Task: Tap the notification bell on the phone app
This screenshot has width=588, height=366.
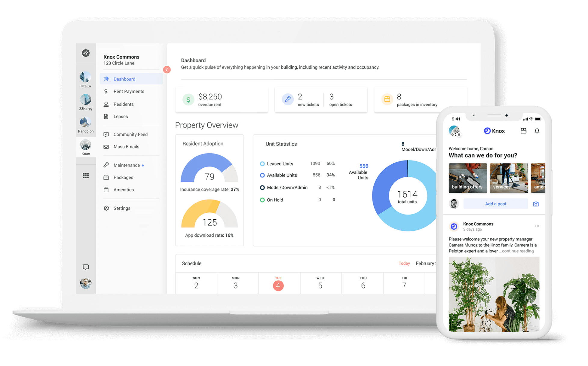Action: click(x=537, y=131)
